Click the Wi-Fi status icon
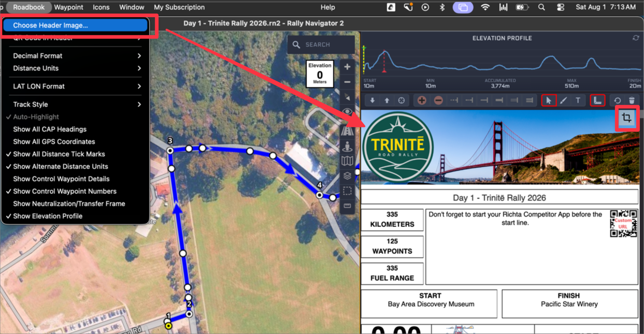644x334 pixels. (485, 7)
